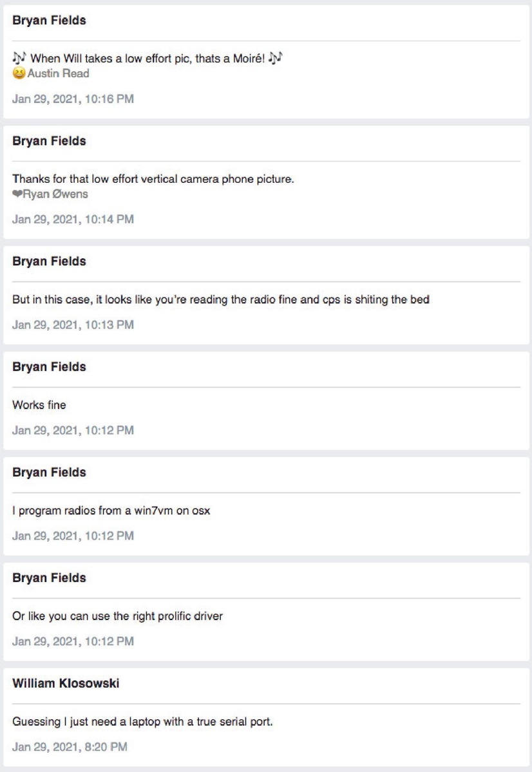
Task: Click the "true serial port" comment text
Action: pos(143,722)
